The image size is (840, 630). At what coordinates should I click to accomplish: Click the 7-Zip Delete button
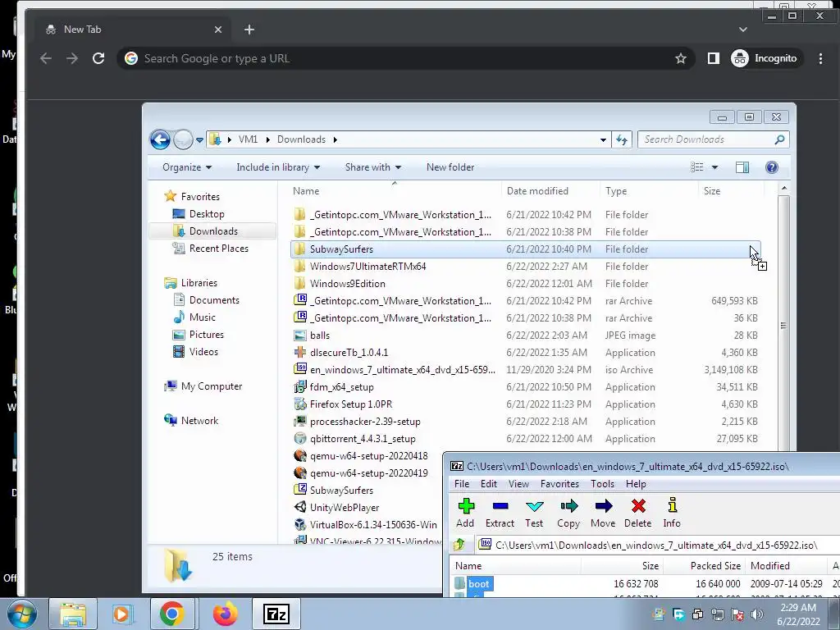637,513
